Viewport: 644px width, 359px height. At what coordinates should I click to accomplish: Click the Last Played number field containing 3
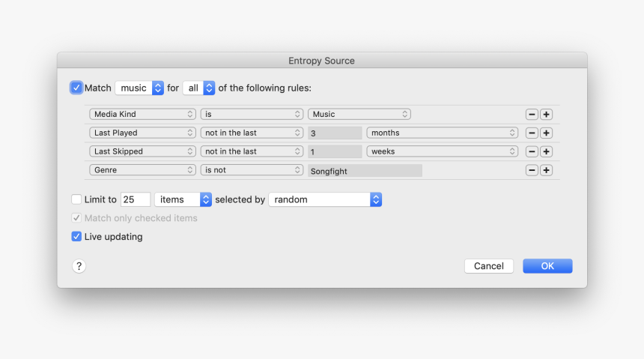click(x=335, y=133)
